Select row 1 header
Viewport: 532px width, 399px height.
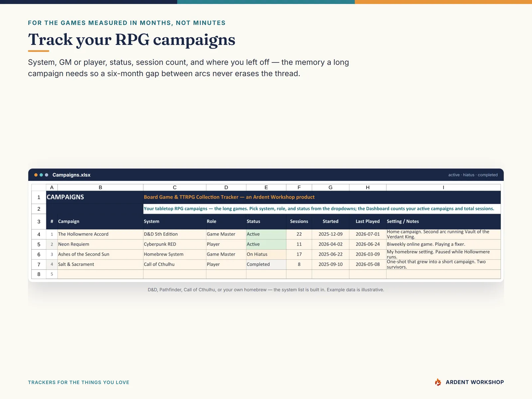(39, 197)
